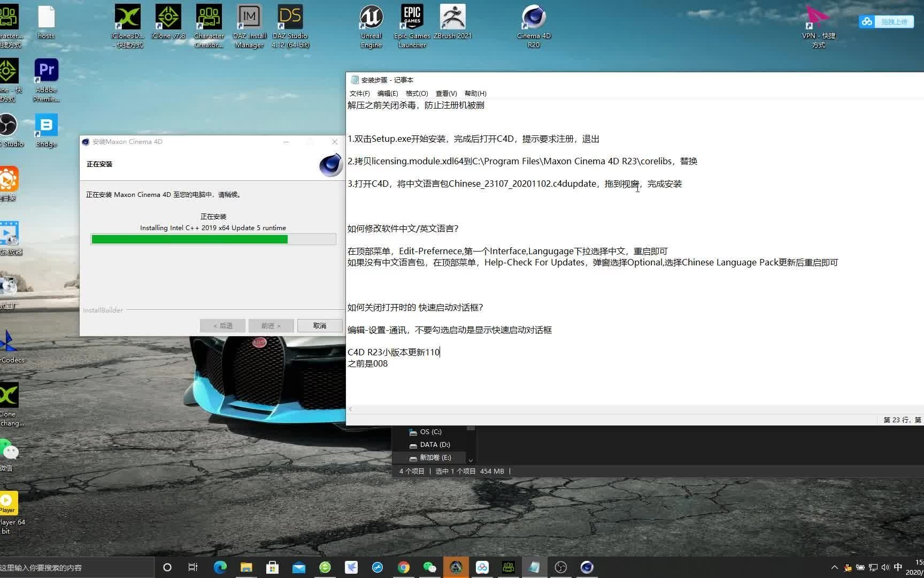The height and width of the screenshot is (578, 924).
Task: Click the green installation progress bar
Action: coord(213,239)
